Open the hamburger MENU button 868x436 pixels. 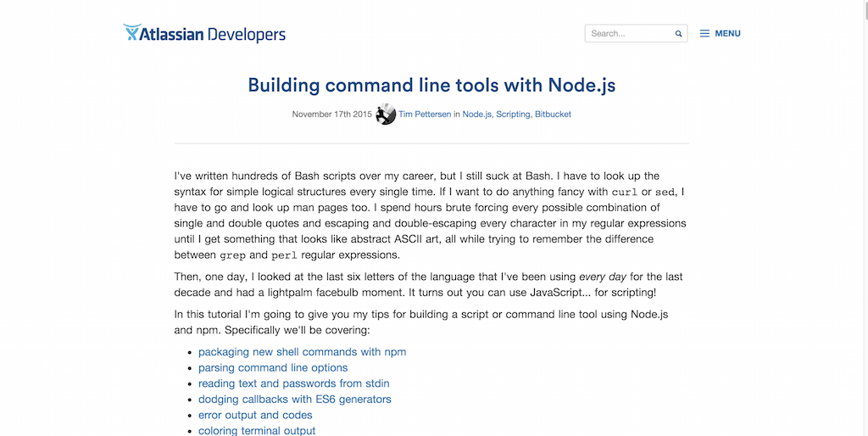(x=720, y=33)
